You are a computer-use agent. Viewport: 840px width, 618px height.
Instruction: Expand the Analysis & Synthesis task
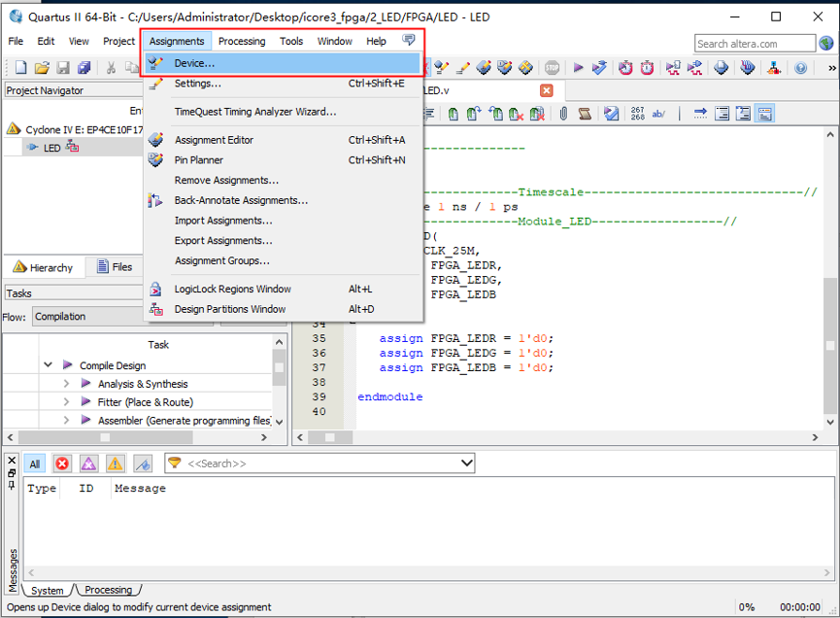(x=66, y=384)
